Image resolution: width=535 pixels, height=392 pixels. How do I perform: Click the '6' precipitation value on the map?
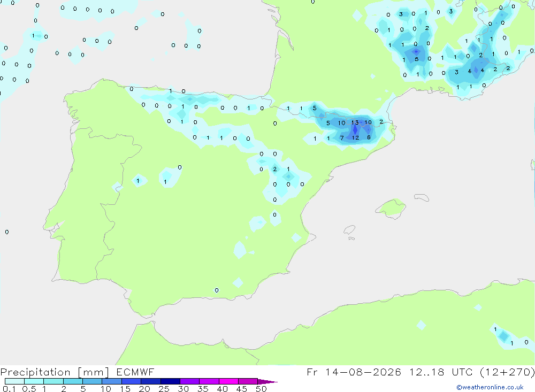click(369, 137)
